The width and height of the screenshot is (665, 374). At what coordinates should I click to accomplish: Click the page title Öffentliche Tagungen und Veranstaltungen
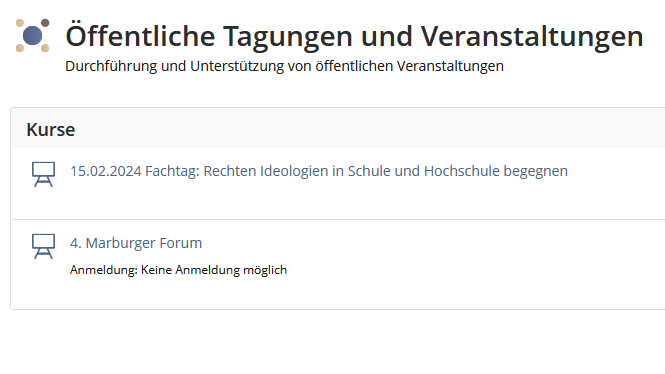pos(354,36)
